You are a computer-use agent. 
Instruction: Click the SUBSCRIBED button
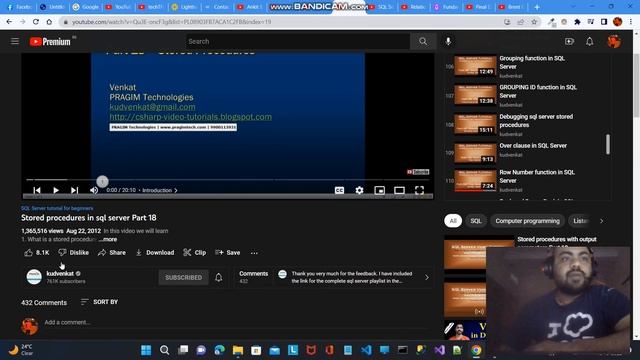(x=183, y=278)
